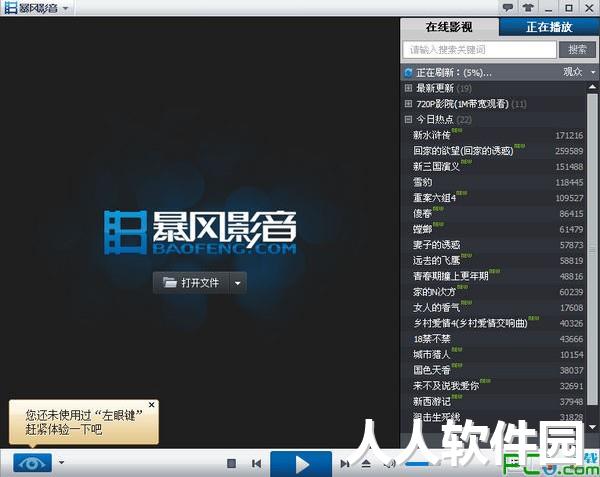The width and height of the screenshot is (600, 477).
Task: Click the playlist scrollbar down arrow
Action: pyautogui.click(x=592, y=427)
